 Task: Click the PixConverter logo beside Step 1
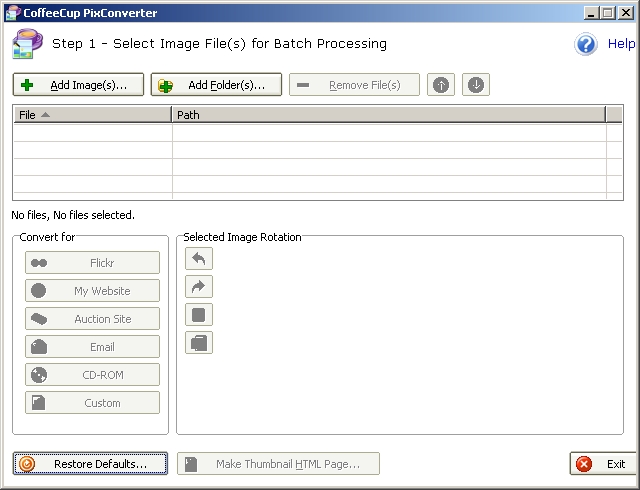tap(27, 45)
